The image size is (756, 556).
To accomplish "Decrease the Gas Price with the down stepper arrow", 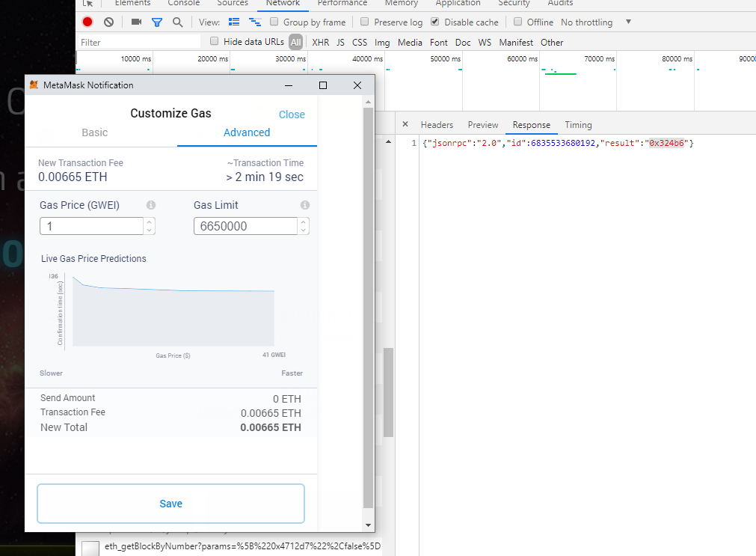I will point(150,230).
